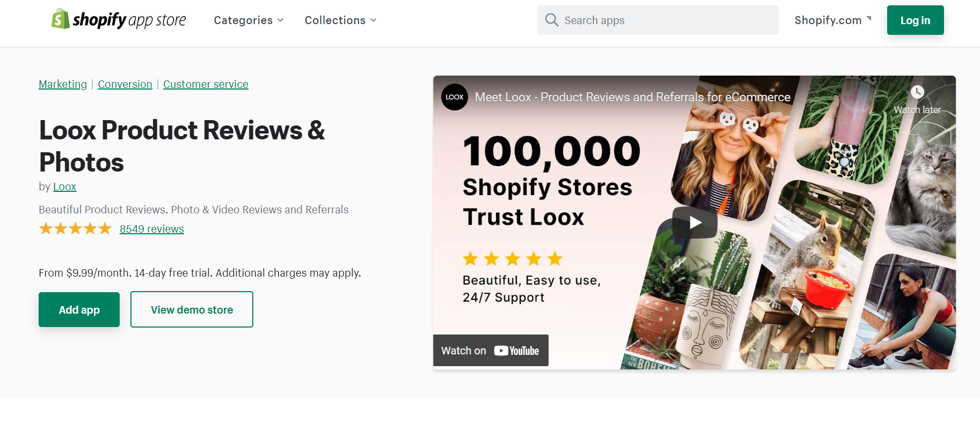
Task: Click the five-star rating under the description
Action: 75,229
